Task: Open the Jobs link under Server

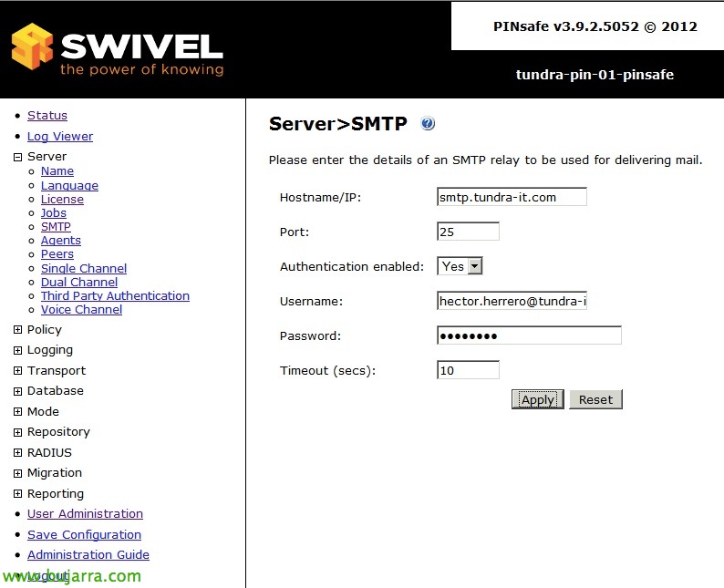Action: coord(54,213)
